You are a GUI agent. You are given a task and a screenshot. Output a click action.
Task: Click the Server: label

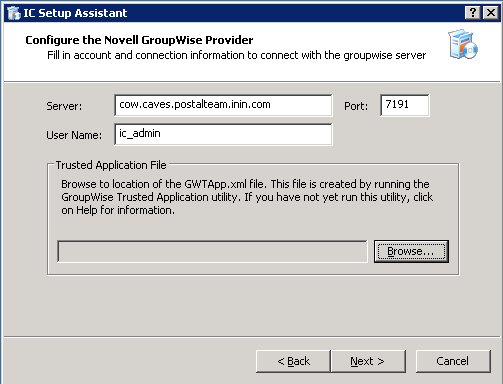[64, 106]
